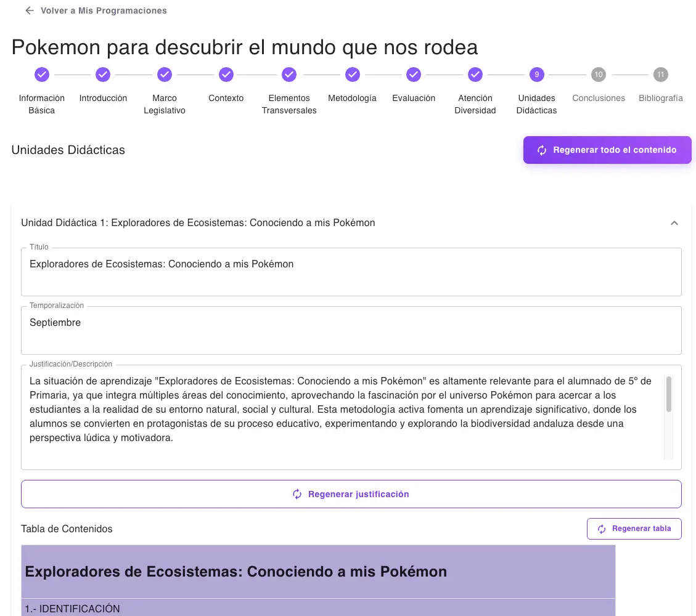
Task: Edit the Temporalización field containing Septiembre
Action: [x=351, y=330]
